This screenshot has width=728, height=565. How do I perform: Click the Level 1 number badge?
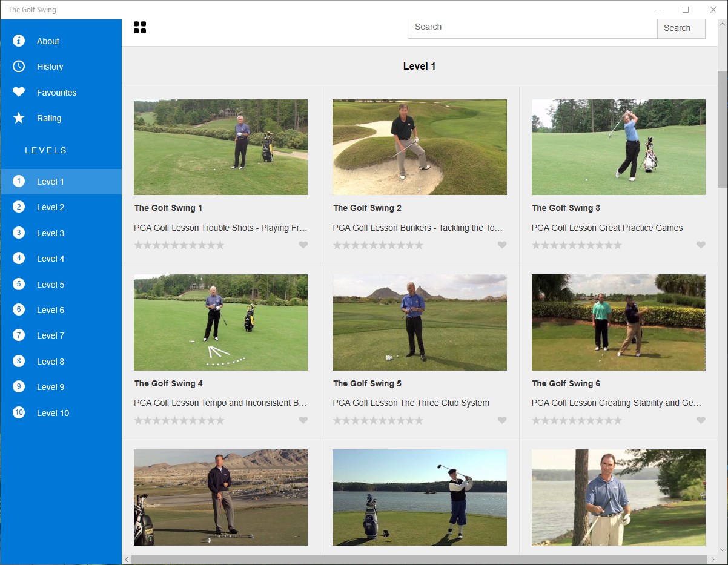[x=19, y=181]
